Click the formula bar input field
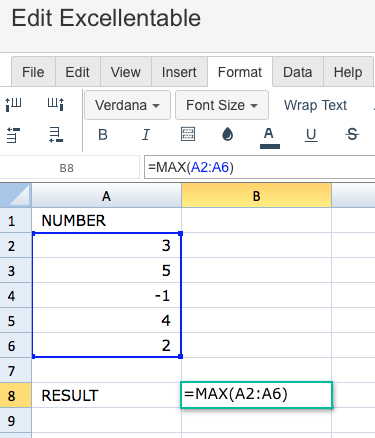 coord(260,167)
